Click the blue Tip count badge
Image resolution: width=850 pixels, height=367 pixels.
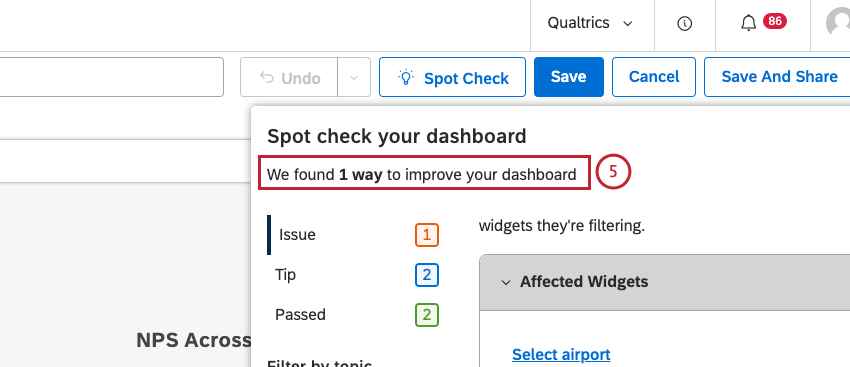[x=427, y=275]
